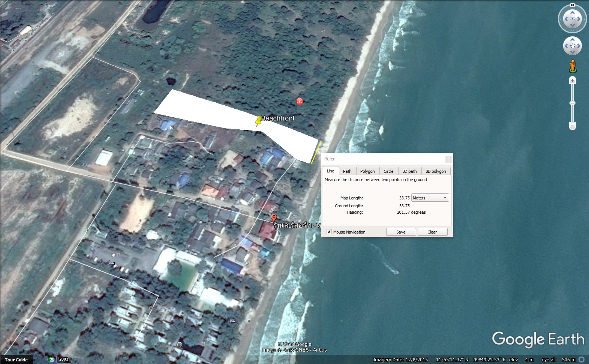This screenshot has height=364, width=589.
Task: Click the Street View pegman icon
Action: click(x=573, y=66)
